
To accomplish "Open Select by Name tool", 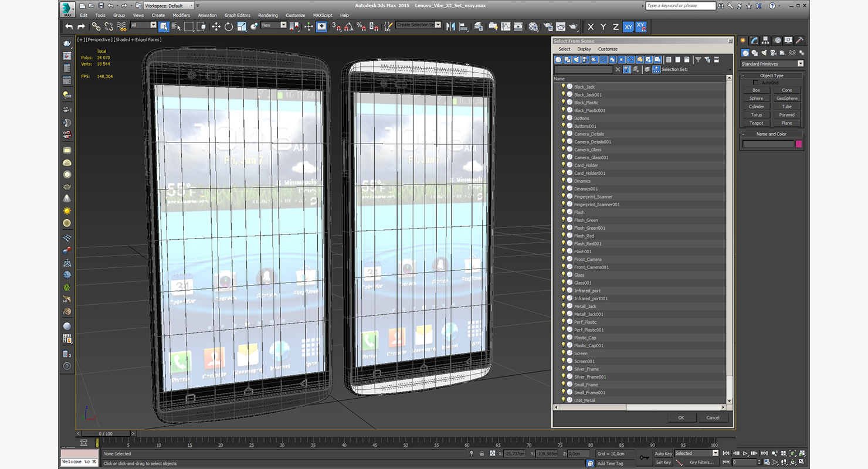I will click(x=177, y=26).
